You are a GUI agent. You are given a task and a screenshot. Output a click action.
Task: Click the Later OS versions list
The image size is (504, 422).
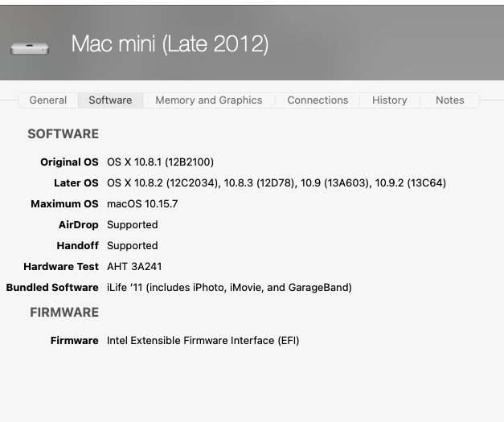[276, 183]
